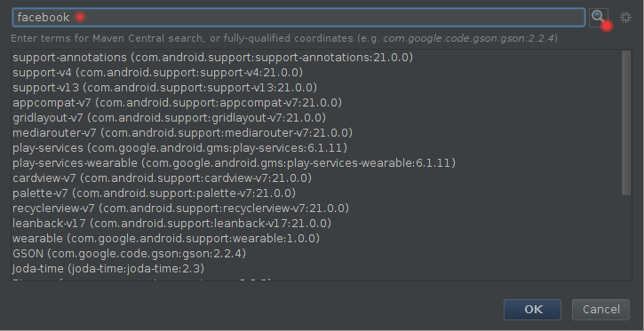644x331 pixels.
Task: Click the library list vertical scrollbar
Action: 626,123
